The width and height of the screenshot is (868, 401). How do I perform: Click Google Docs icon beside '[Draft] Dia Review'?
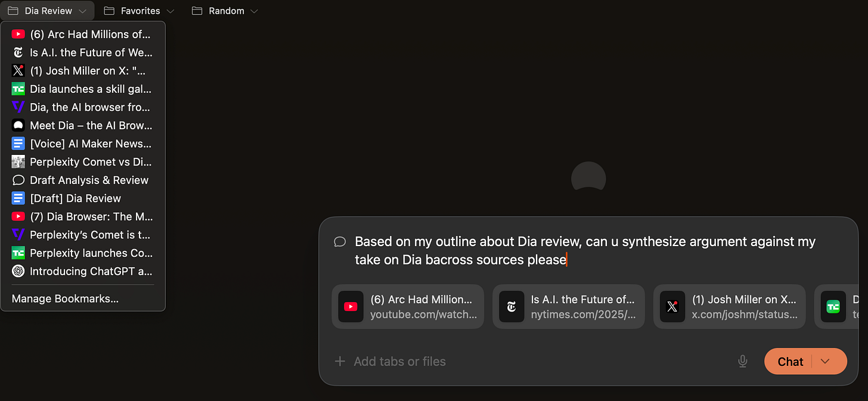[x=18, y=198]
